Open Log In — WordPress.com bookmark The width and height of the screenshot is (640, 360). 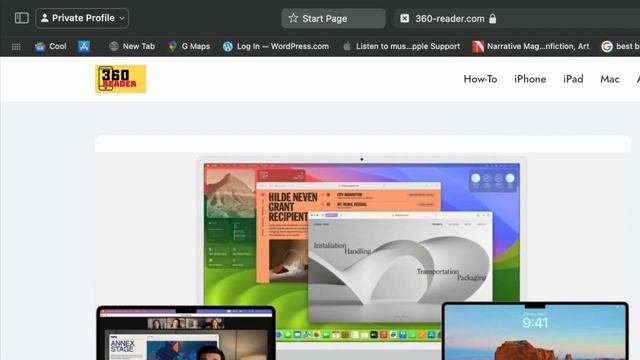[x=276, y=47]
